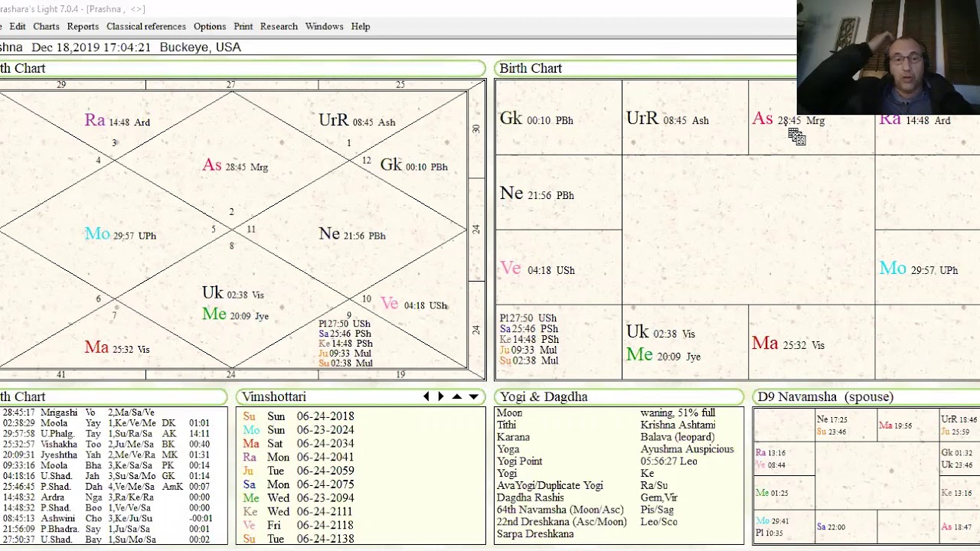Open the Reports menu
This screenshot has height=551, width=980.
tap(83, 26)
